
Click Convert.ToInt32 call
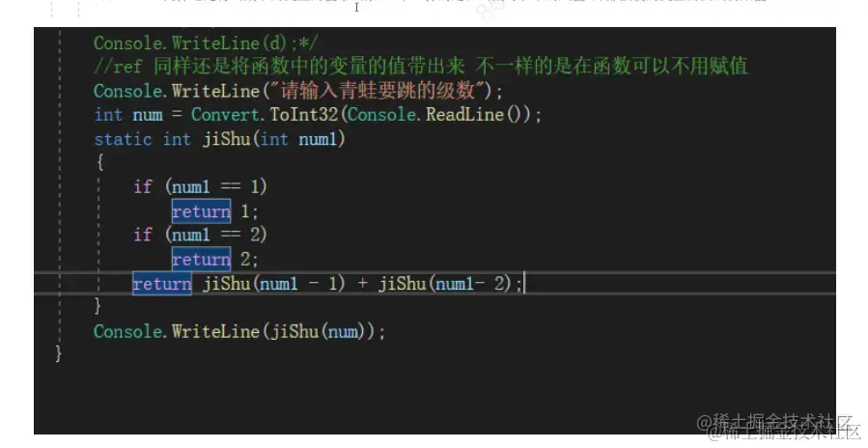click(265, 115)
